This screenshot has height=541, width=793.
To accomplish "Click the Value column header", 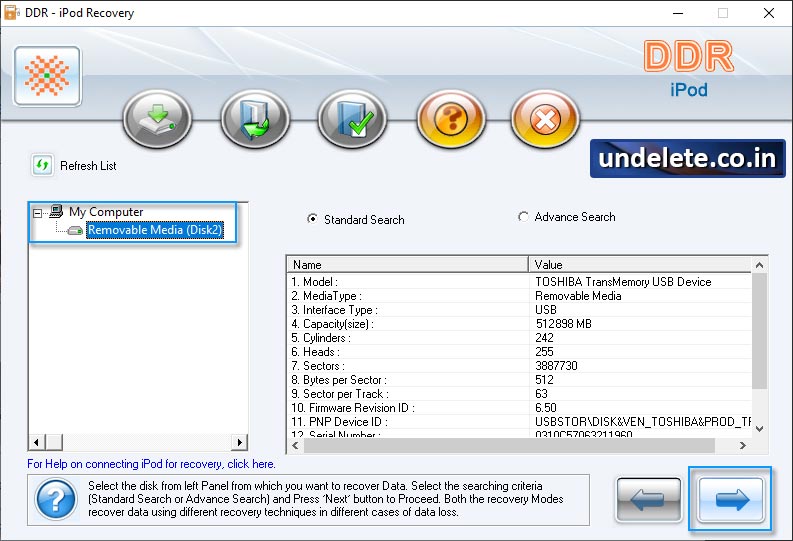I will pos(640,264).
